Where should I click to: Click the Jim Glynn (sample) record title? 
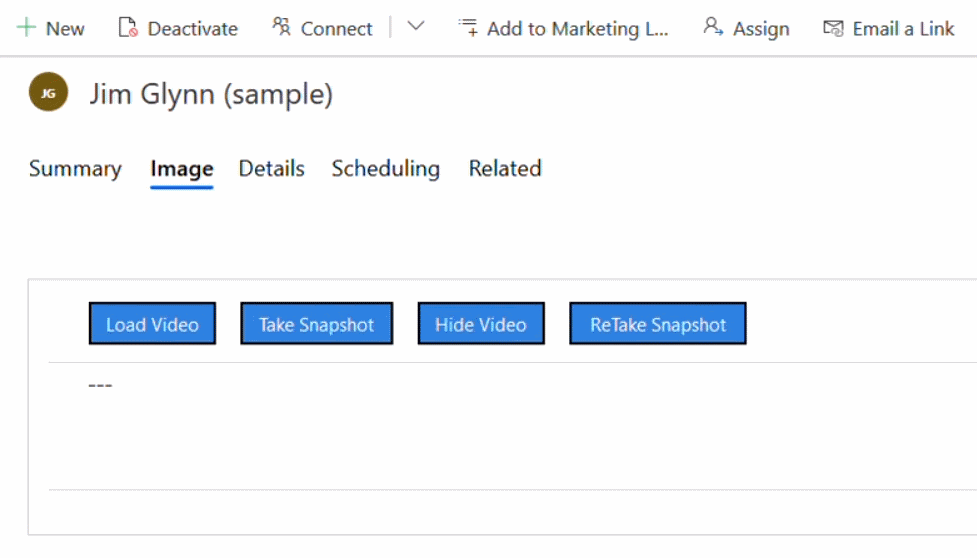pyautogui.click(x=211, y=94)
